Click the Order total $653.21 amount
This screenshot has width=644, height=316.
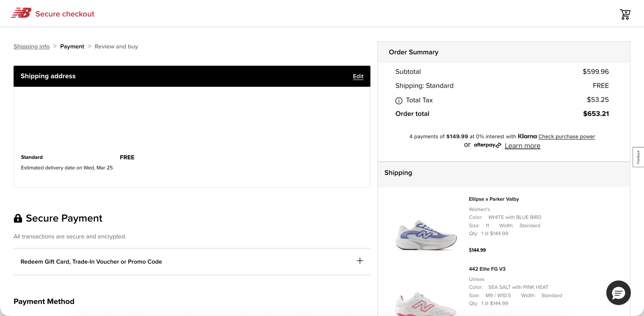click(x=596, y=114)
